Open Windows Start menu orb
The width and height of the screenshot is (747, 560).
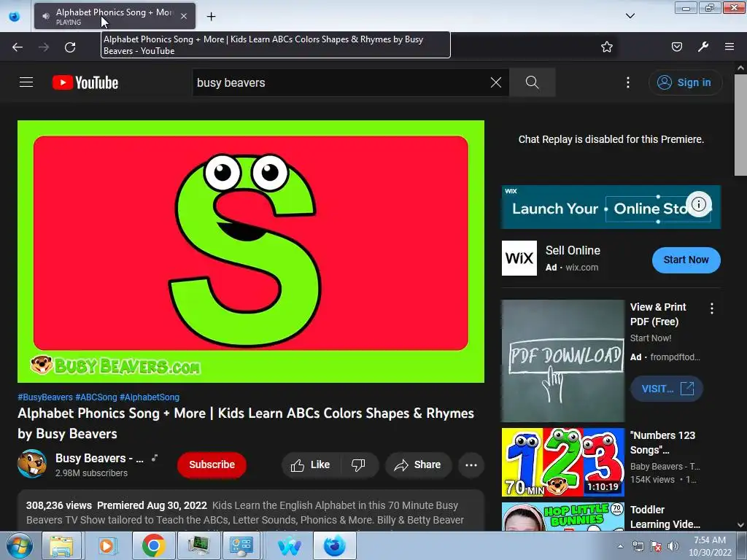coord(19,545)
